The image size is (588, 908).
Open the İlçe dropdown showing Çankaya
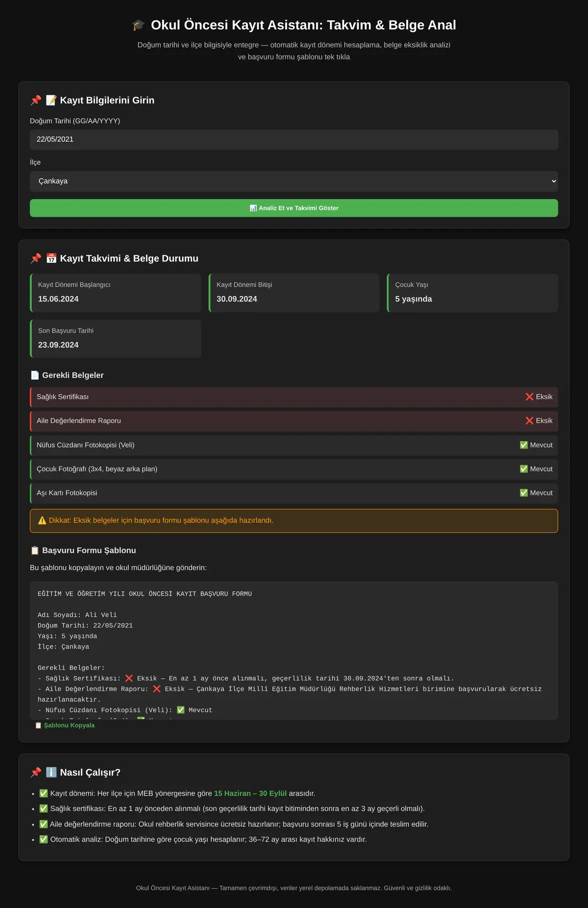pyautogui.click(x=294, y=181)
